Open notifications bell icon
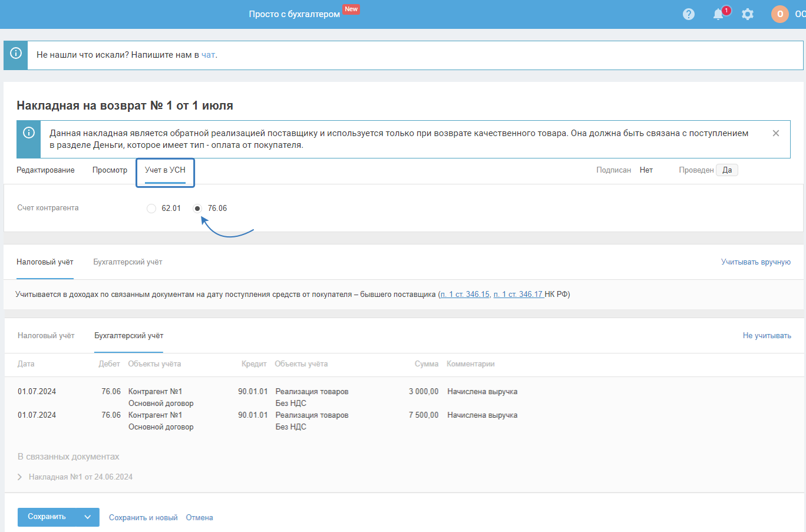806x532 pixels. pyautogui.click(x=718, y=14)
